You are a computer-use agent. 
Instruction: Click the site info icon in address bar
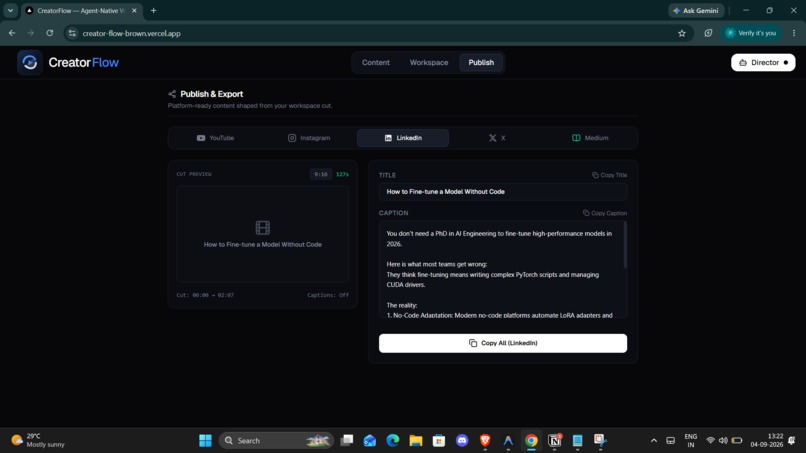pyautogui.click(x=72, y=33)
